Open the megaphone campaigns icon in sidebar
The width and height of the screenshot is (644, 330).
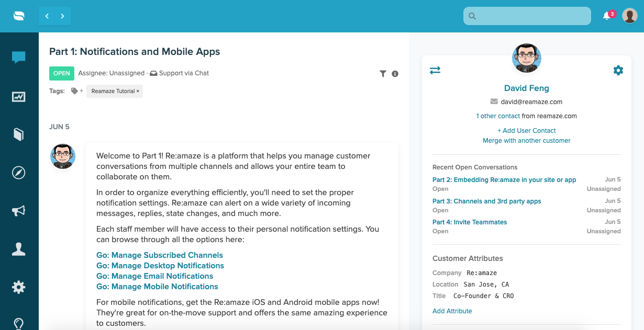coord(19,211)
